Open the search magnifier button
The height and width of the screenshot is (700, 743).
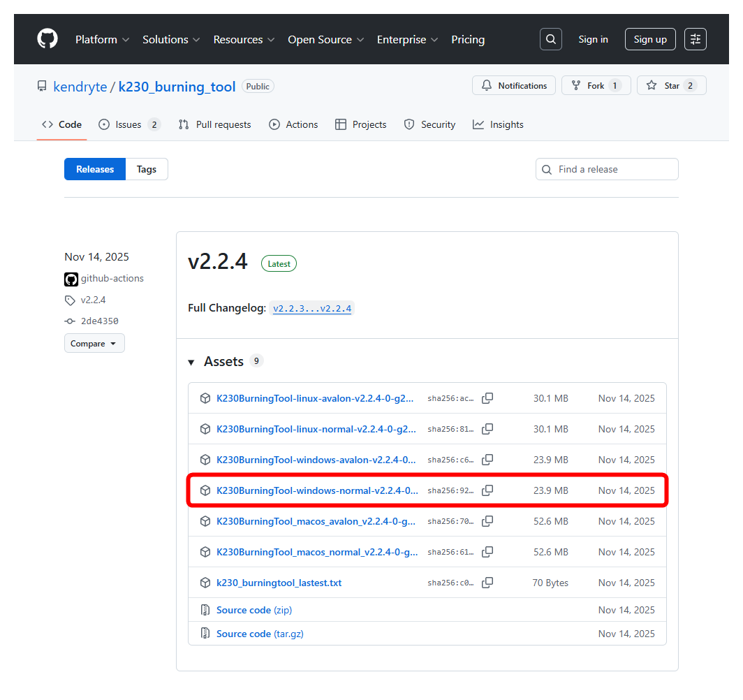click(x=551, y=39)
